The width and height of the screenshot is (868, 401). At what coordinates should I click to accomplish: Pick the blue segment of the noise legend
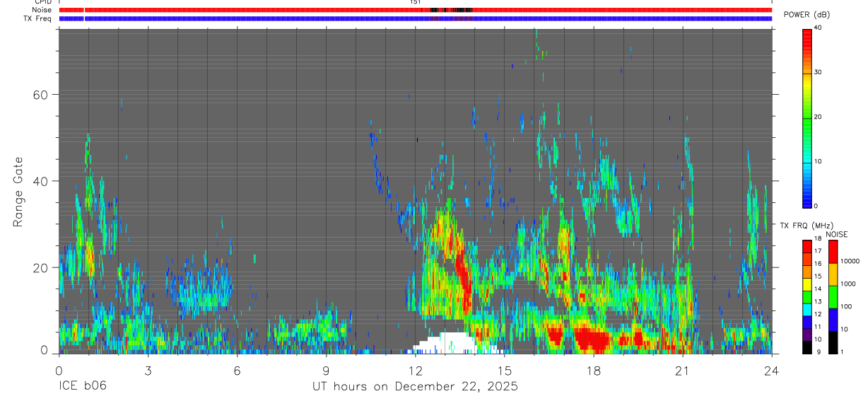pyautogui.click(x=833, y=320)
